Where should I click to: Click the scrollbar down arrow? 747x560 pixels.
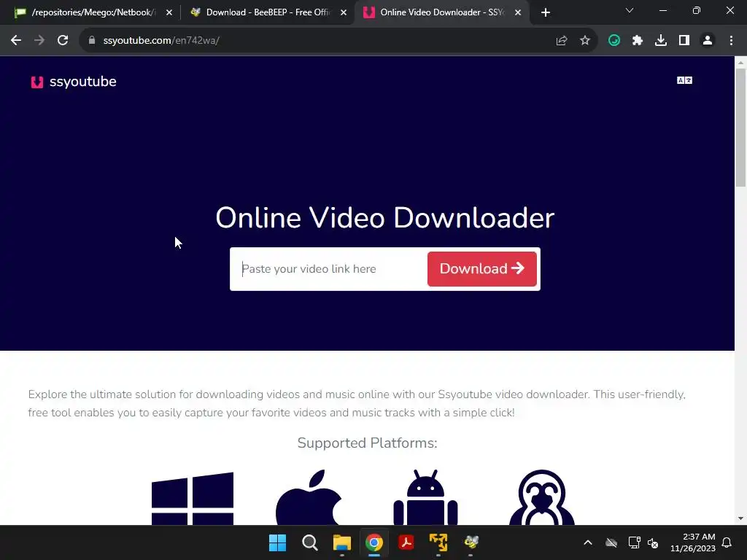point(741,518)
